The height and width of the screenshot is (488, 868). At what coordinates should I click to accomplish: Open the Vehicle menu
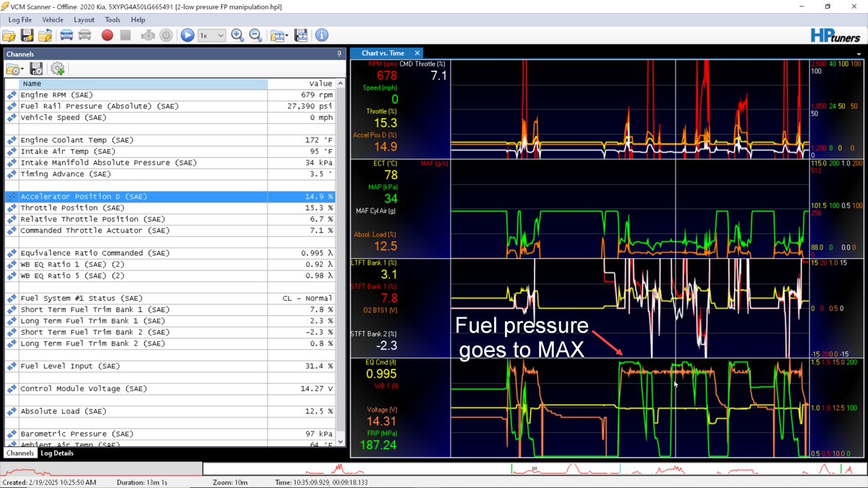coord(53,20)
